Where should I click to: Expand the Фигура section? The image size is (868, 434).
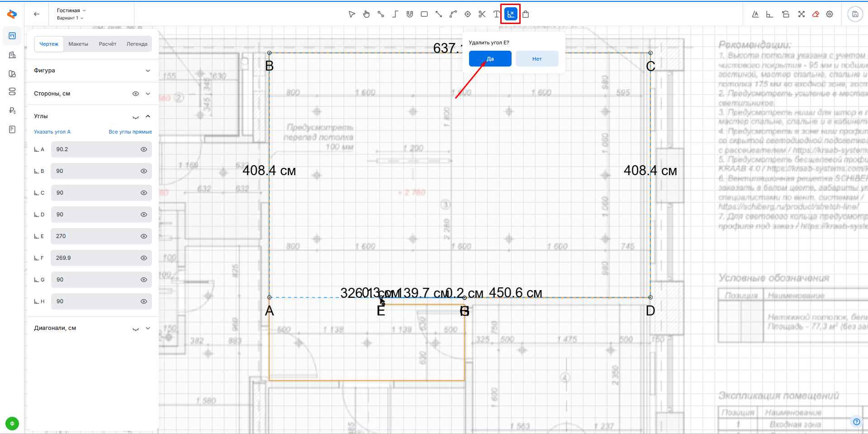[x=148, y=71]
